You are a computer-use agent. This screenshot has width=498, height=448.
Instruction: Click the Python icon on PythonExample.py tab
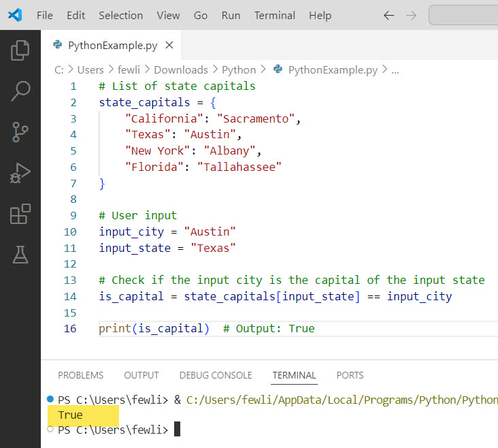57,44
